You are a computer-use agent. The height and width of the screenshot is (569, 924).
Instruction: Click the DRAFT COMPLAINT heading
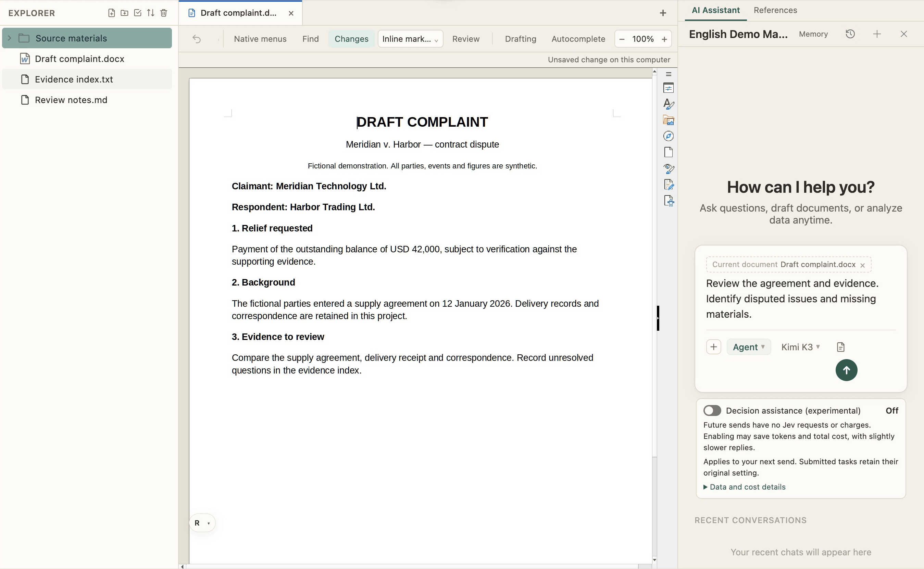click(x=422, y=122)
